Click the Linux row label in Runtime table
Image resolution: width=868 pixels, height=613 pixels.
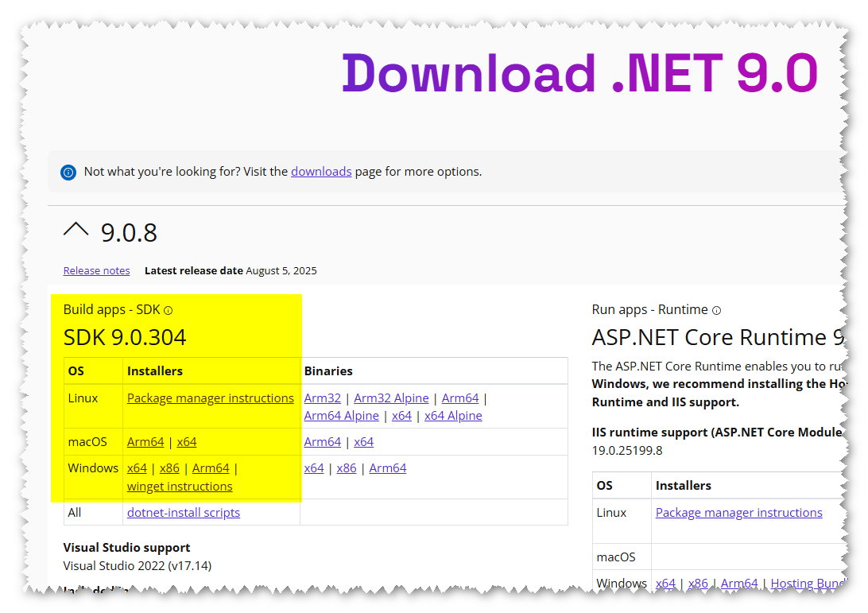[x=612, y=513]
